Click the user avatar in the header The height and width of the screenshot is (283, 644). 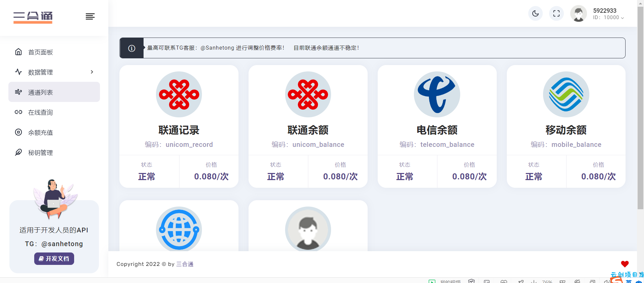point(579,13)
